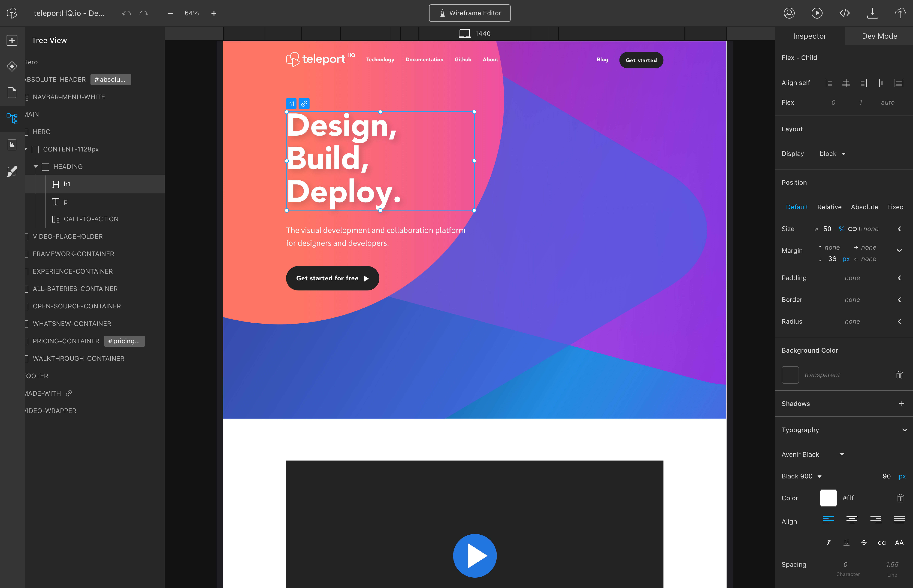Expand the Border options chevron
The image size is (913, 588).
(x=899, y=300)
